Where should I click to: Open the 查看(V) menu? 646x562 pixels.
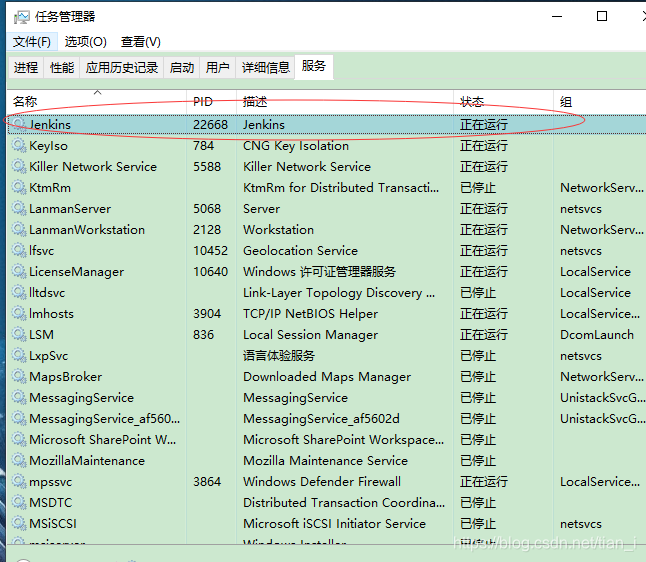pyautogui.click(x=140, y=42)
